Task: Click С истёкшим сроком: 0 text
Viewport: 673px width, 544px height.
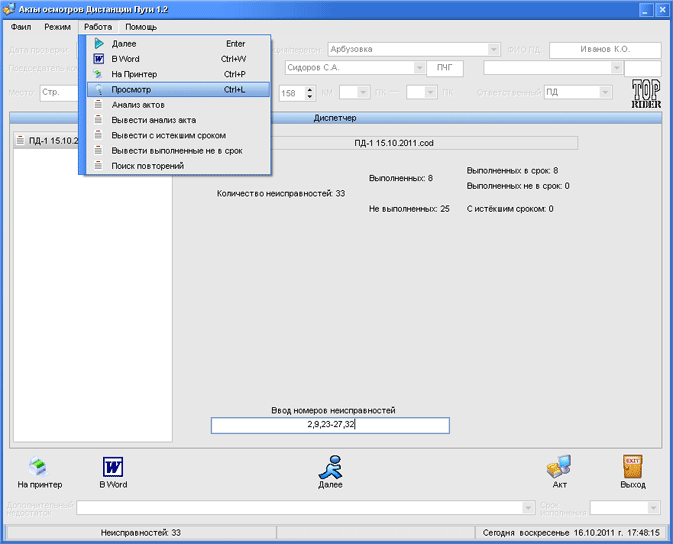Action: point(510,209)
